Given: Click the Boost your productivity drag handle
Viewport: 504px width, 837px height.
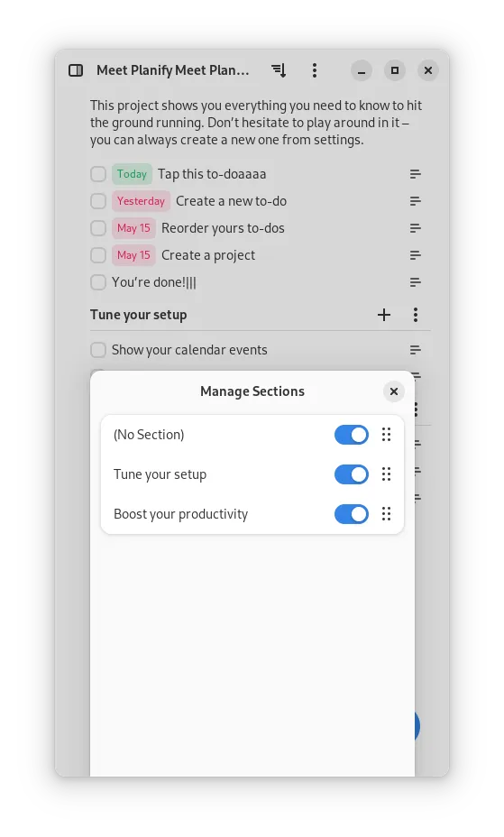Looking at the screenshot, I should tap(386, 514).
